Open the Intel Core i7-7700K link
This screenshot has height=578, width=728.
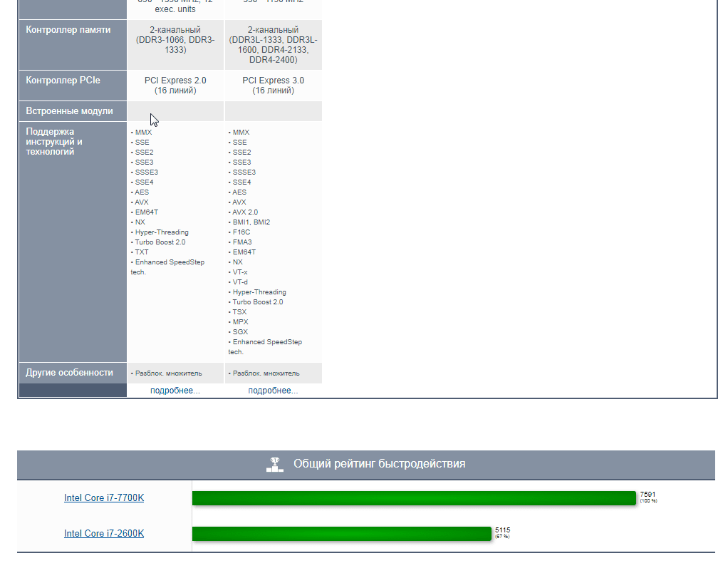pyautogui.click(x=104, y=497)
